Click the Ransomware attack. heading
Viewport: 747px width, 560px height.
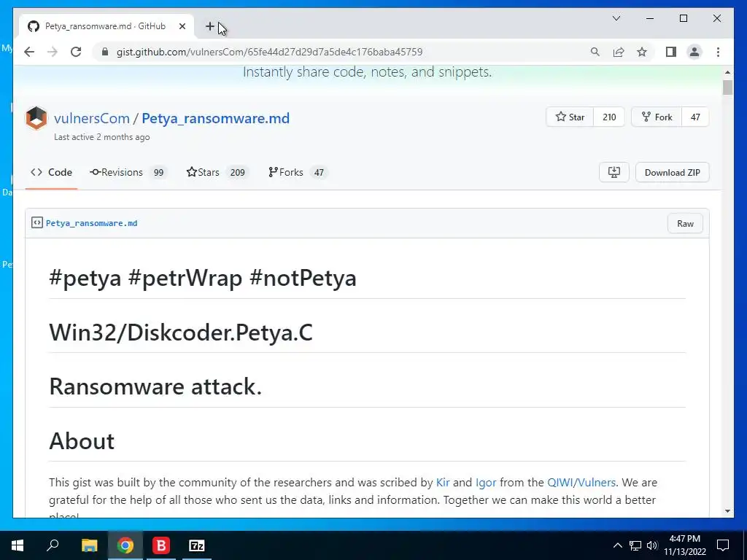point(155,386)
